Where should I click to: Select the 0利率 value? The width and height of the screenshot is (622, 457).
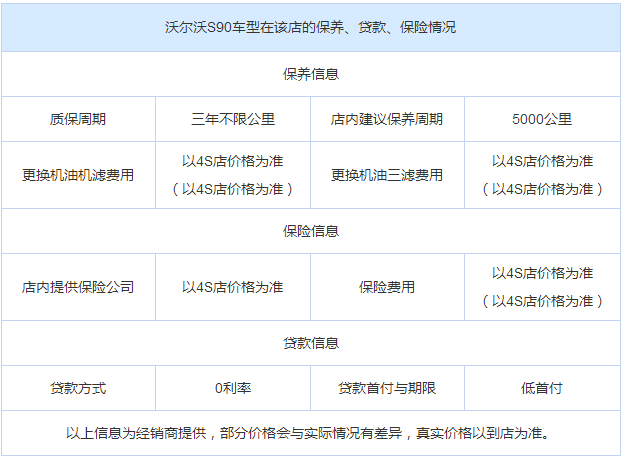pos(233,388)
